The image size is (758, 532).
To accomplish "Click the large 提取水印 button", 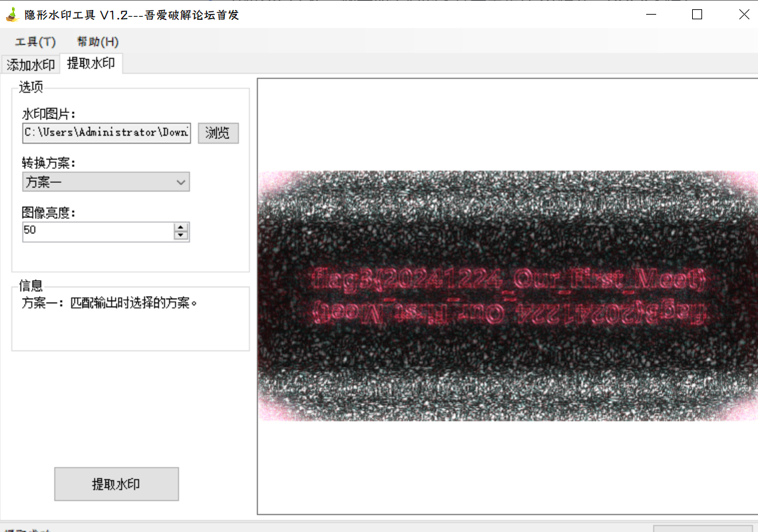I will (116, 484).
